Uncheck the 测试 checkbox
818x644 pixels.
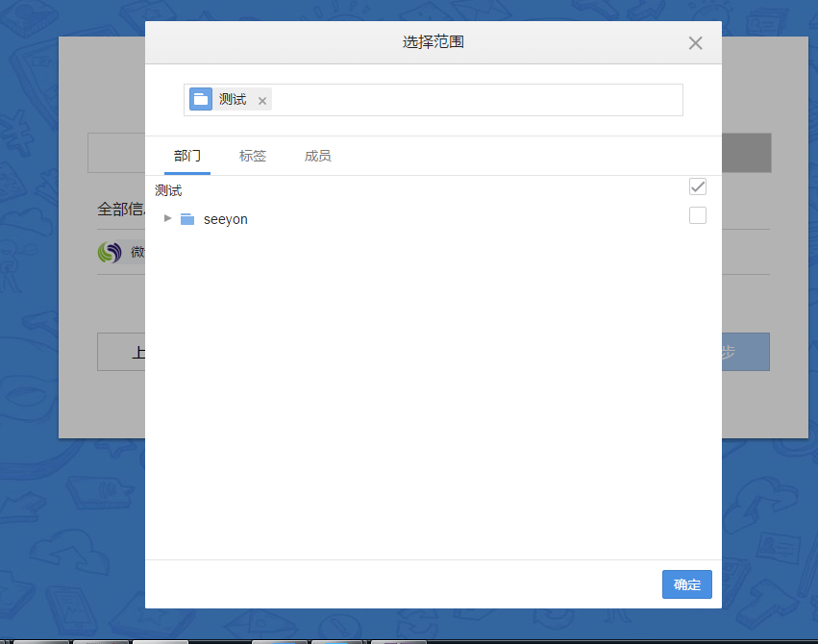click(x=698, y=186)
